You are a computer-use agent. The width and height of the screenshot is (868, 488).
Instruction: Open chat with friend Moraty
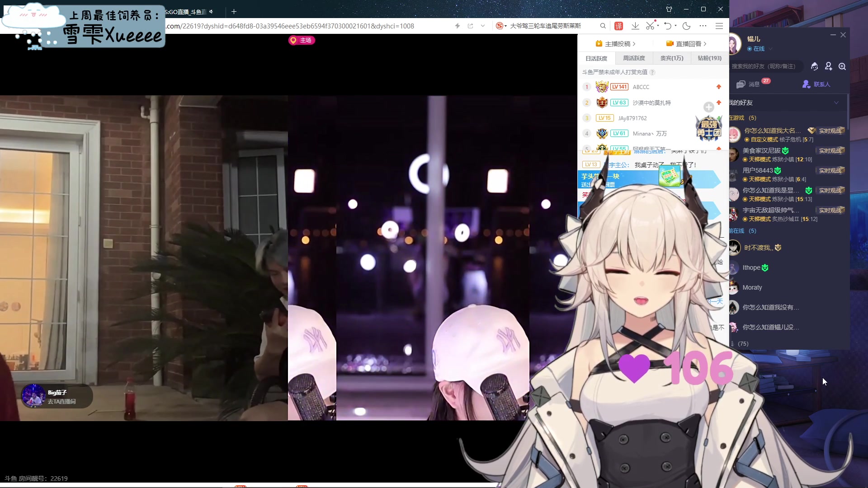(788, 287)
